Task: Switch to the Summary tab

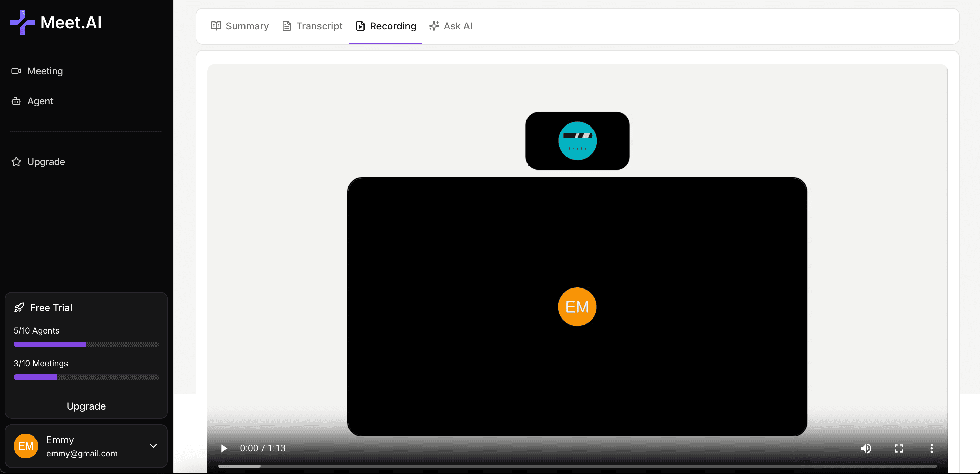Action: click(240, 26)
